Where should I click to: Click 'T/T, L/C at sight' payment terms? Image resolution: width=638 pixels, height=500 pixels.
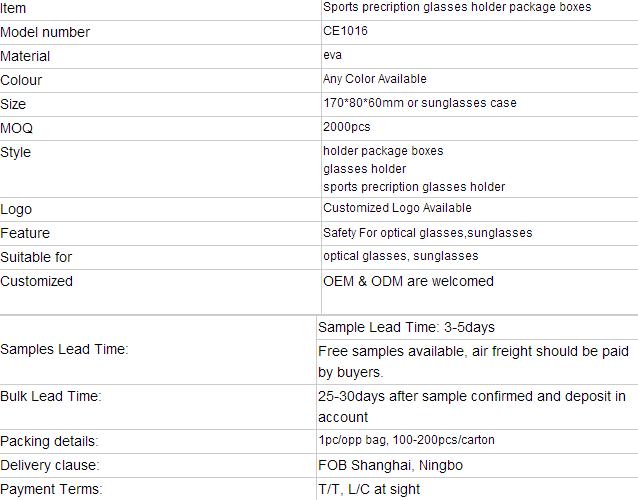click(x=369, y=489)
